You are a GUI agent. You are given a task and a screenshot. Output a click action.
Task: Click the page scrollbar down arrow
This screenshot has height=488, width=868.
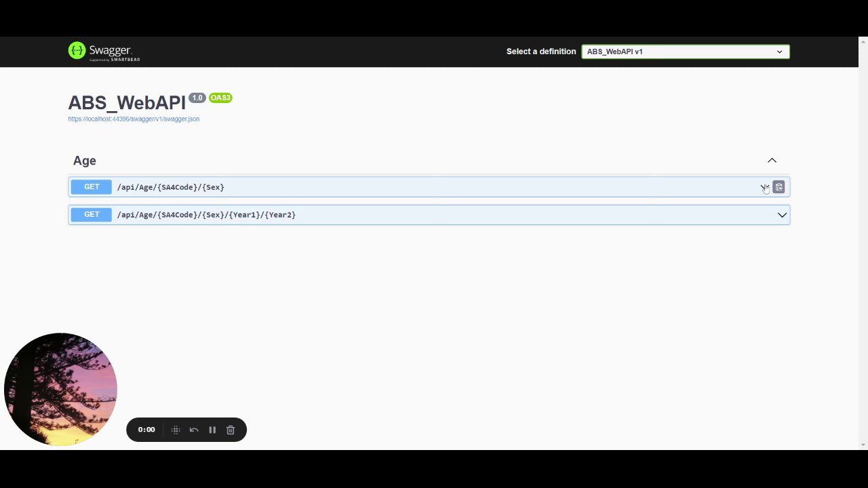[x=864, y=445]
